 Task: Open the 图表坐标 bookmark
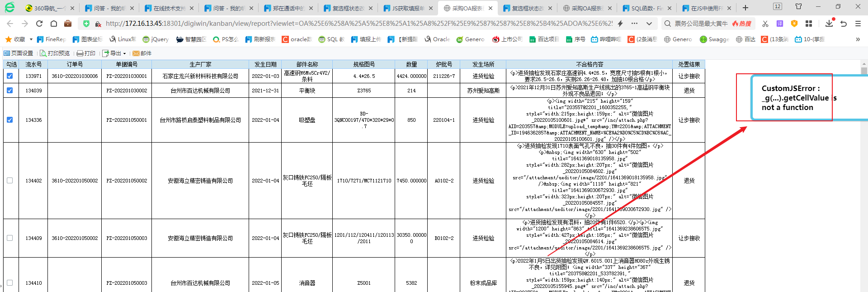click(88, 39)
